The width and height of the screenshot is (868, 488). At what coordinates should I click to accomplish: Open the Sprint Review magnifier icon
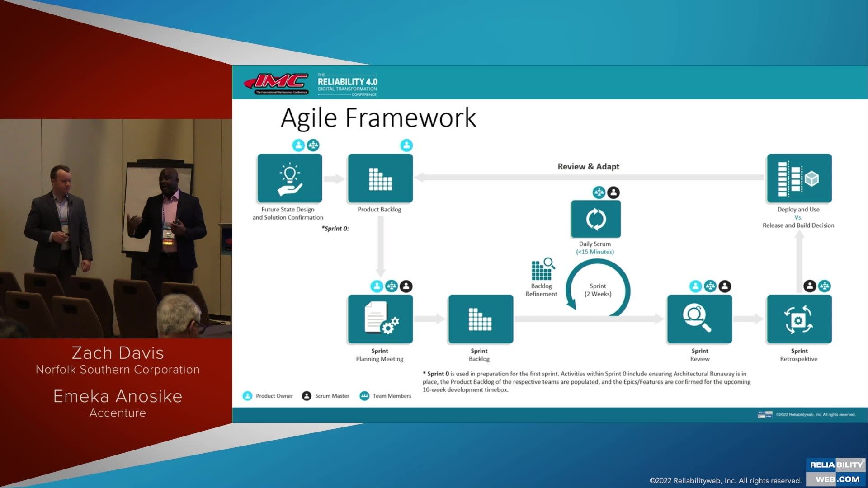[700, 319]
